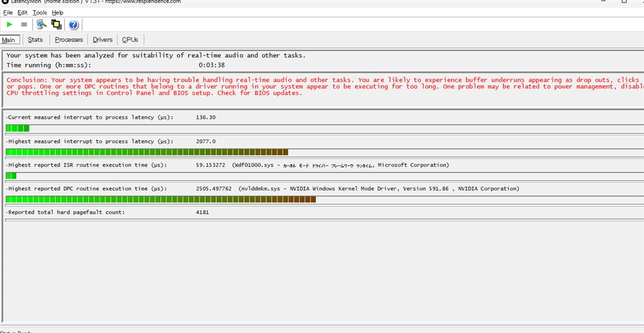This screenshot has height=333, width=644.
Task: Click the highest DPC execution time bar
Action: tap(325, 200)
